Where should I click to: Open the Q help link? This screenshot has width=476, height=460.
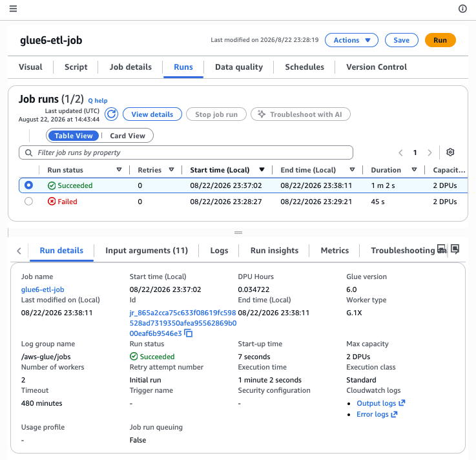[98, 101]
